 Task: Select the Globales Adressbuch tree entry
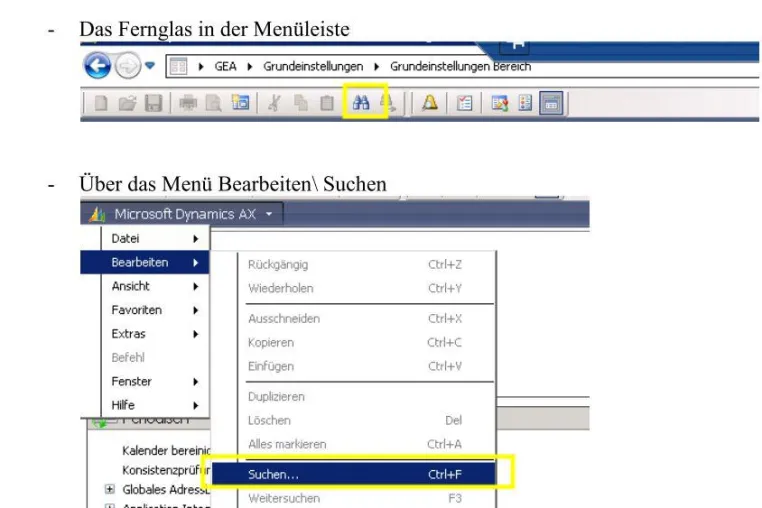(166, 490)
